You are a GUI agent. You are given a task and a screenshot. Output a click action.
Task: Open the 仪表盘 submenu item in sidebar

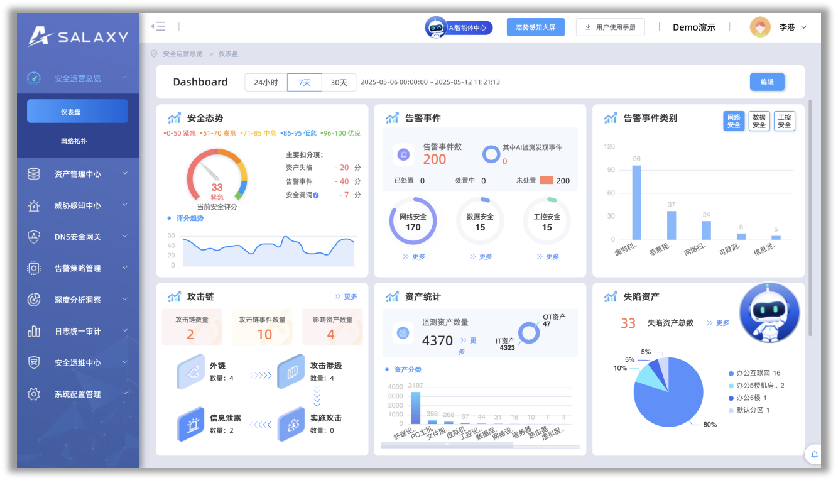click(78, 111)
